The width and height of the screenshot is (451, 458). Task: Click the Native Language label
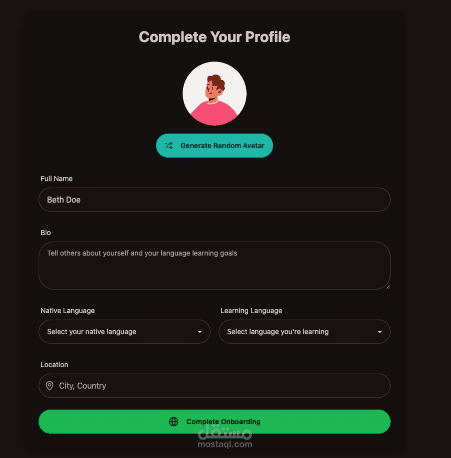pyautogui.click(x=68, y=311)
